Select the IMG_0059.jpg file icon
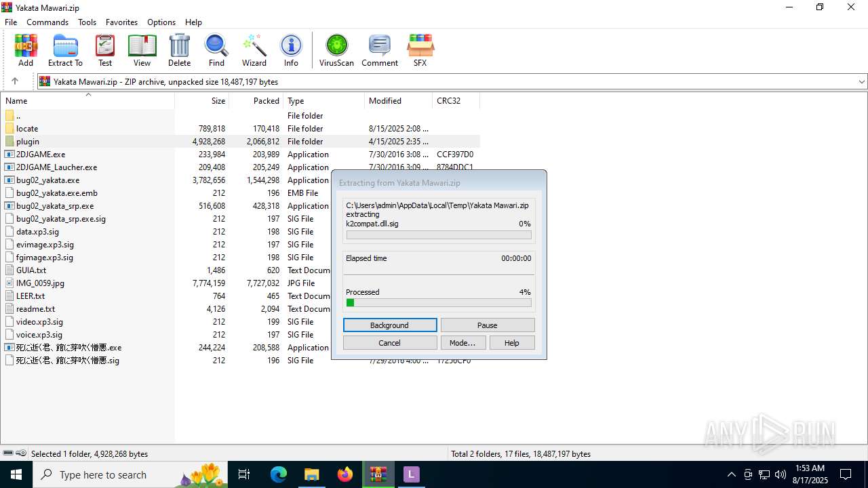This screenshot has height=488, width=868. tap(9, 283)
